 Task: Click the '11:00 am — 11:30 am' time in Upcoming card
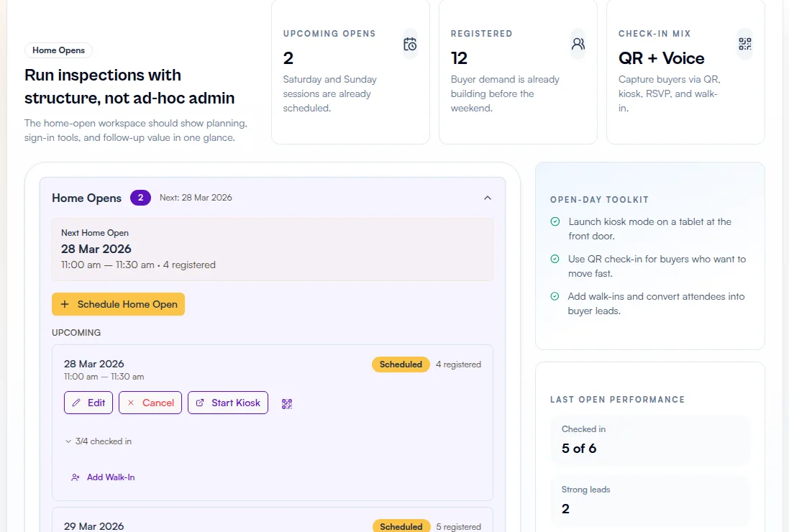click(104, 377)
